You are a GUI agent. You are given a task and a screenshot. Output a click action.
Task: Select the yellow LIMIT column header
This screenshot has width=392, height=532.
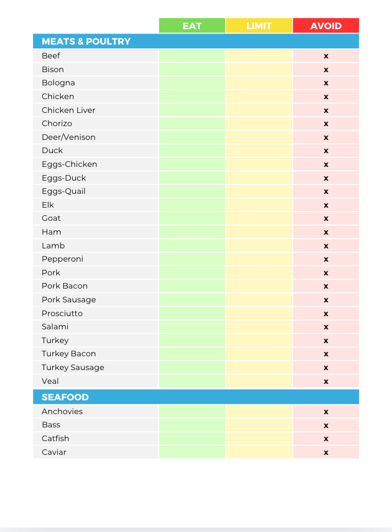coord(259,26)
